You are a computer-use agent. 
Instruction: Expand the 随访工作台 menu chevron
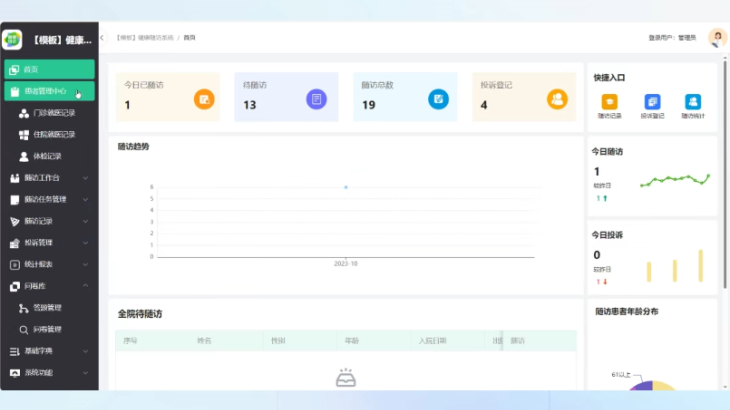[x=86, y=178]
